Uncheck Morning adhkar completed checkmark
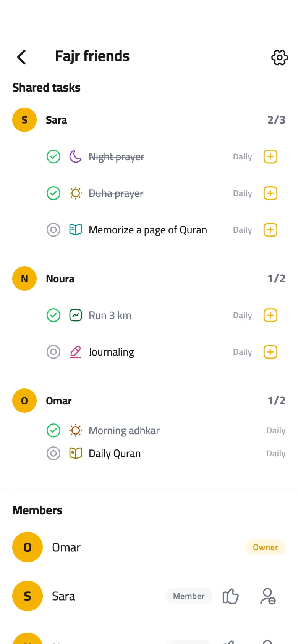This screenshot has height=644, width=298. pos(53,430)
